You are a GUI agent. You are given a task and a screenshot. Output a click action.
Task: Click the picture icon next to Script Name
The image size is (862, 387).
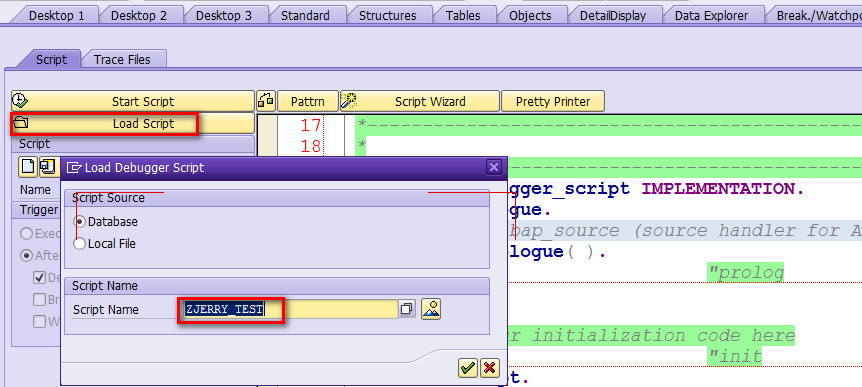tap(432, 309)
